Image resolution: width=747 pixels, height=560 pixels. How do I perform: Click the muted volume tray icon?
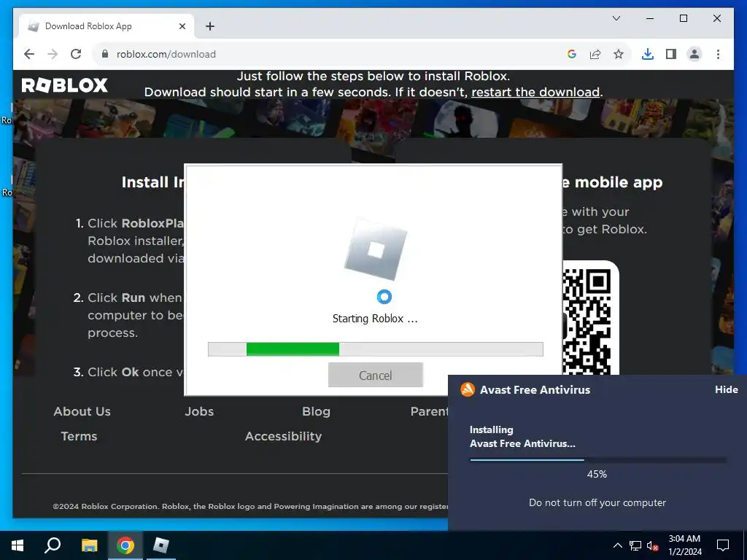pos(653,545)
